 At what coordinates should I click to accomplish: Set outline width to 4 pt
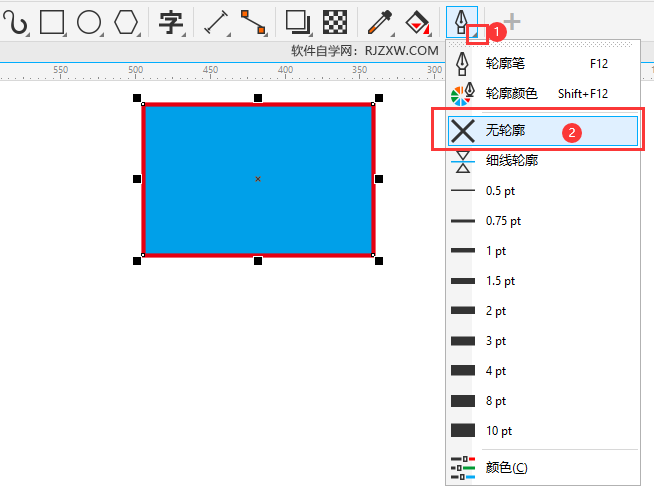pyautogui.click(x=543, y=371)
